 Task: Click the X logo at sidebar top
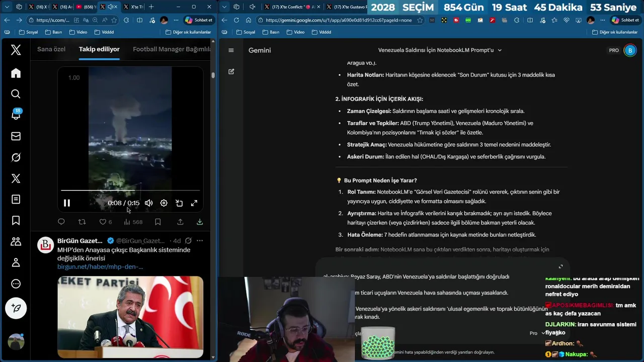[16, 50]
